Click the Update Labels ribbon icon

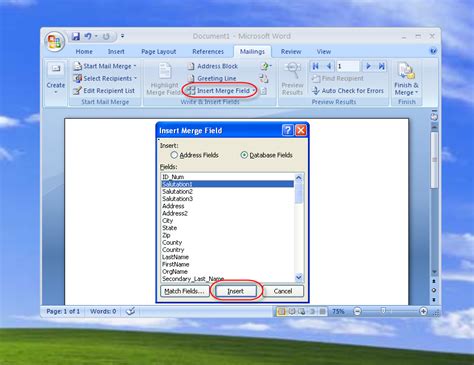[x=264, y=91]
